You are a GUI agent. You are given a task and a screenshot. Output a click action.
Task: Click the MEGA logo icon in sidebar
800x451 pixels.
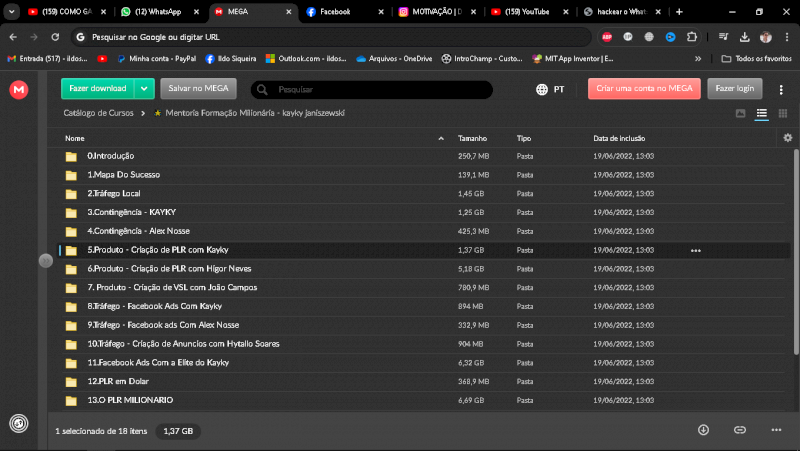(19, 90)
